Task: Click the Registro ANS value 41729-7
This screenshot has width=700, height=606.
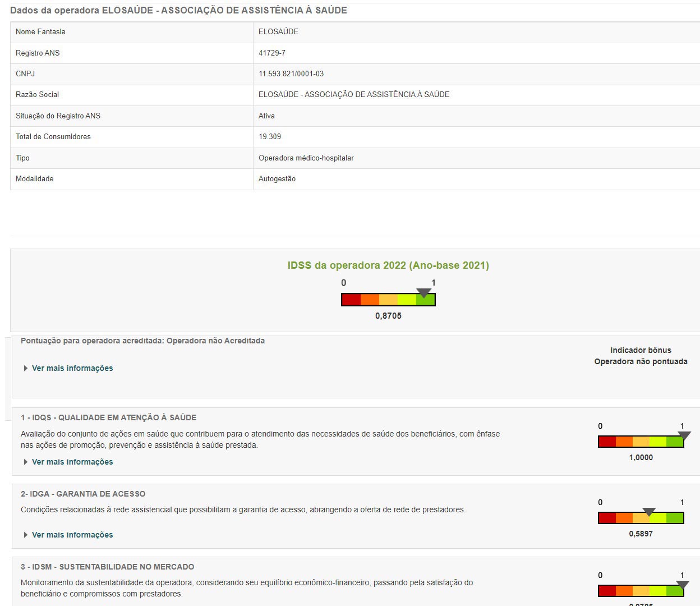Action: (272, 53)
